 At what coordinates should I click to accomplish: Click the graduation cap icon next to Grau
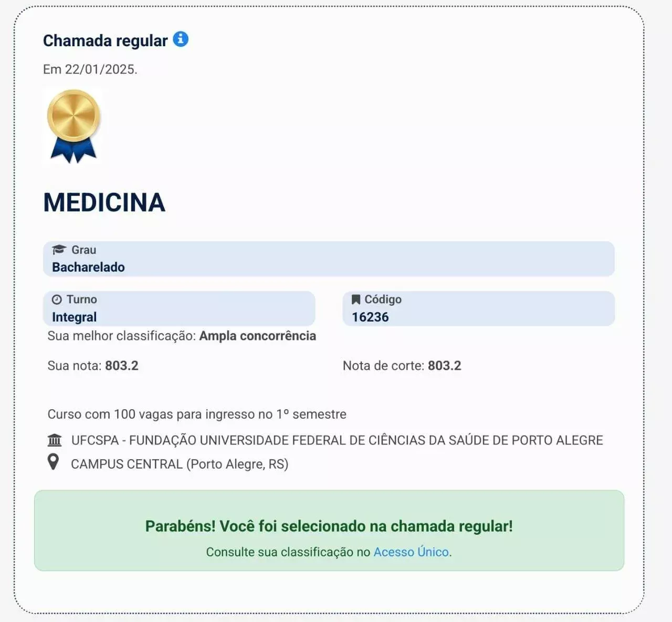click(x=59, y=250)
